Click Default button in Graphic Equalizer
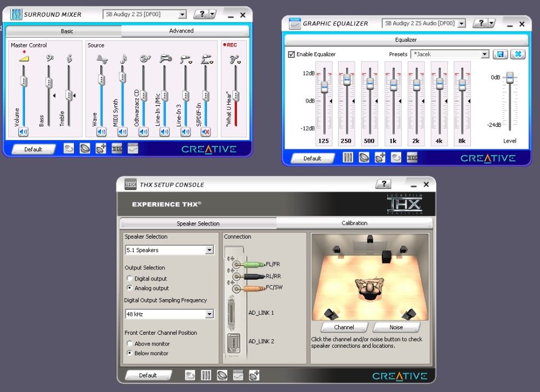The height and width of the screenshot is (392, 540). (x=312, y=158)
